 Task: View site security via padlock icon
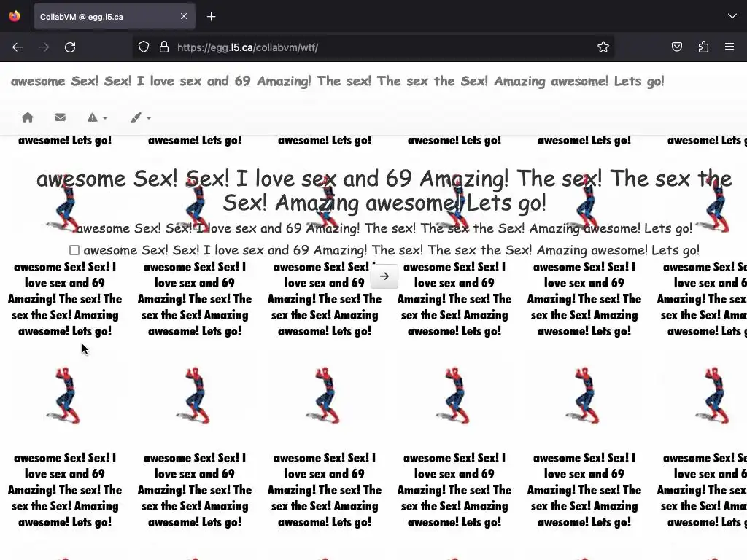[x=164, y=47]
